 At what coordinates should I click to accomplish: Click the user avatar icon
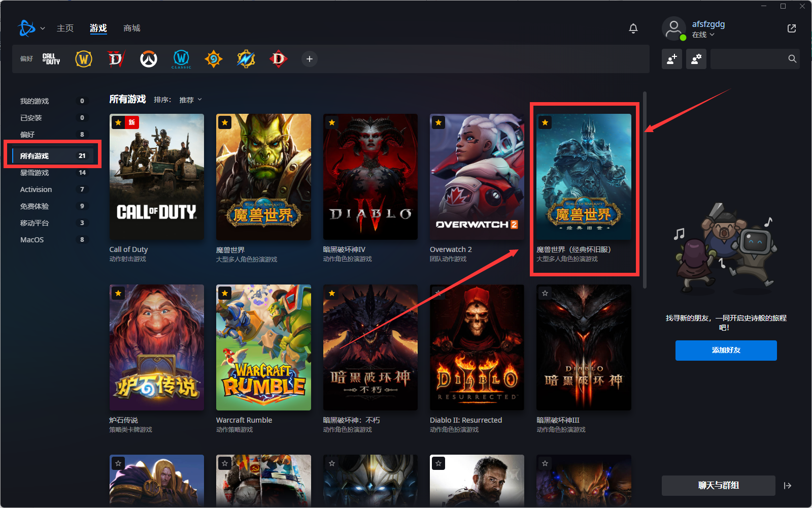point(674,28)
